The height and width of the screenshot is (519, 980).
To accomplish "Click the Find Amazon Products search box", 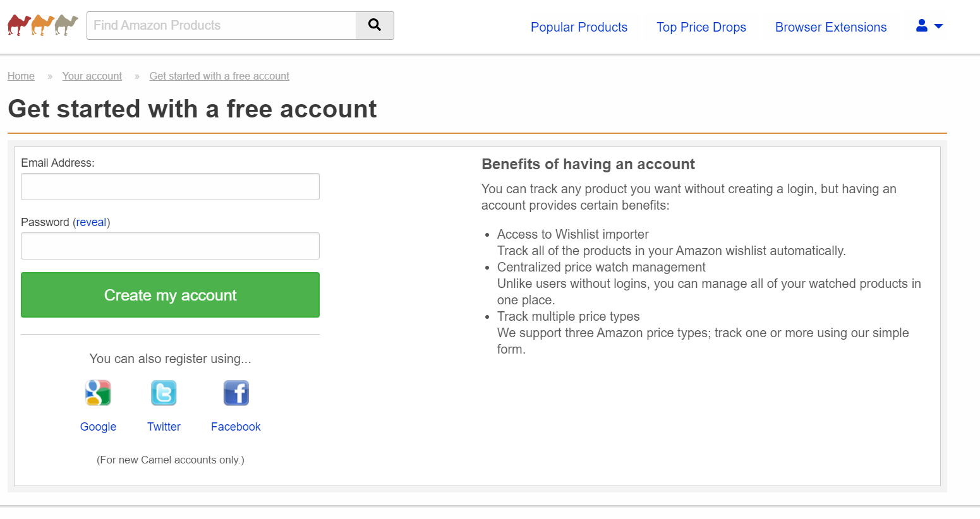I will (x=221, y=25).
